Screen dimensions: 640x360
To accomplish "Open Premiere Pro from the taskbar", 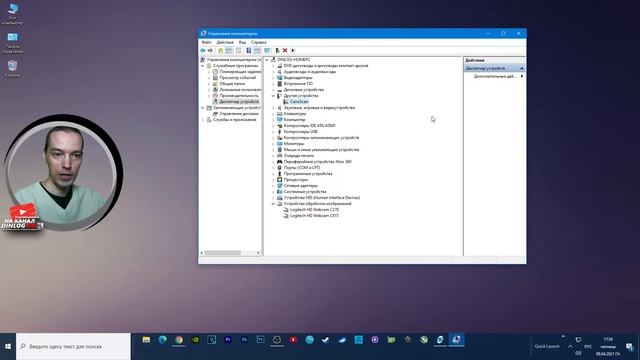I will tap(228, 340).
